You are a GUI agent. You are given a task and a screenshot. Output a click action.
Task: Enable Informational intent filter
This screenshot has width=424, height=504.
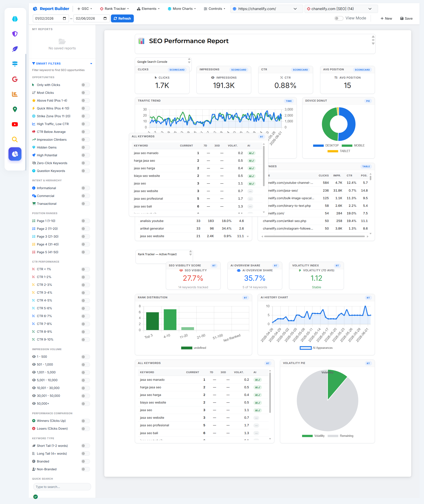click(85, 188)
